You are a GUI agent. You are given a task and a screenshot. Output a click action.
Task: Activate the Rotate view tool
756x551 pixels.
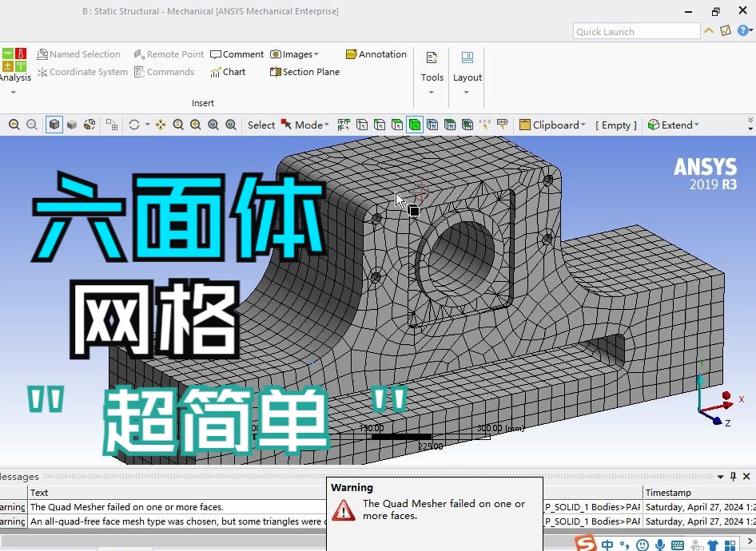tap(134, 125)
